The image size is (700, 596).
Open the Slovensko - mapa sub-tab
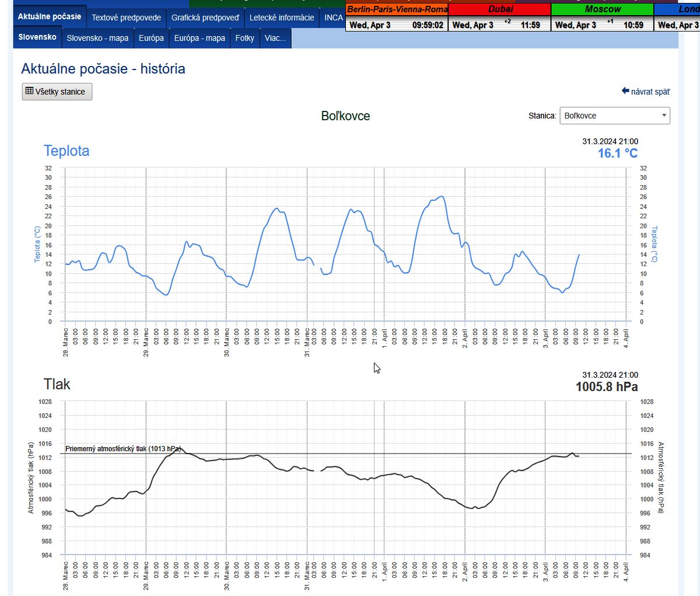[97, 38]
